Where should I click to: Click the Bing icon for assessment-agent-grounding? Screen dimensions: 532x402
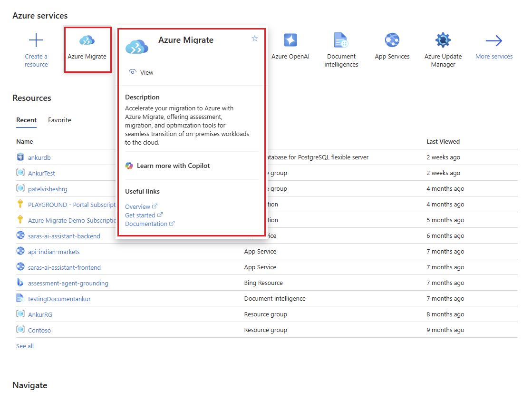point(20,282)
